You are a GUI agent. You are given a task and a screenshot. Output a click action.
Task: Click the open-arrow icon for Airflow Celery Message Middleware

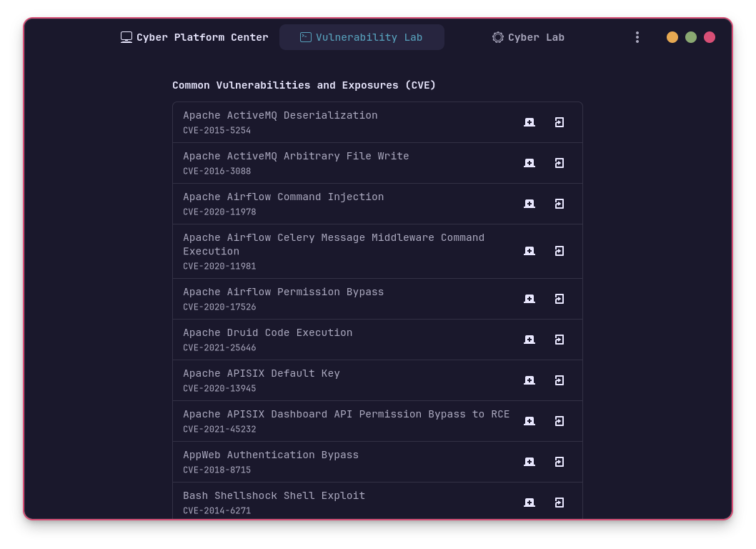(559, 252)
